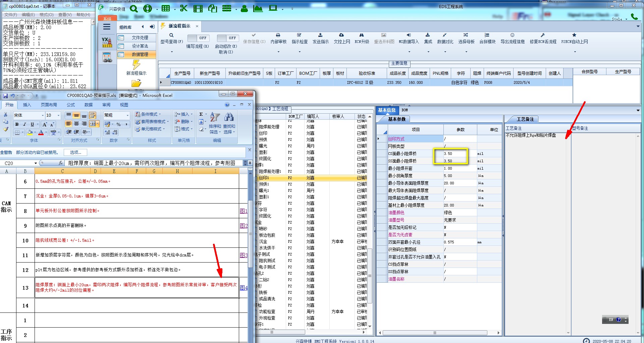The width and height of the screenshot is (644, 343).
Task: Open the Excel name box dropdown C20
Action: (36, 163)
